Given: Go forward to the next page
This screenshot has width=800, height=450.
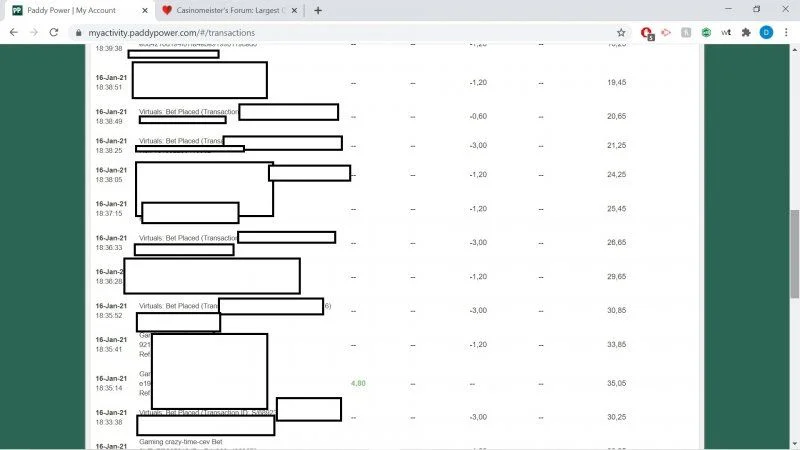Looking at the screenshot, I should 34,32.
